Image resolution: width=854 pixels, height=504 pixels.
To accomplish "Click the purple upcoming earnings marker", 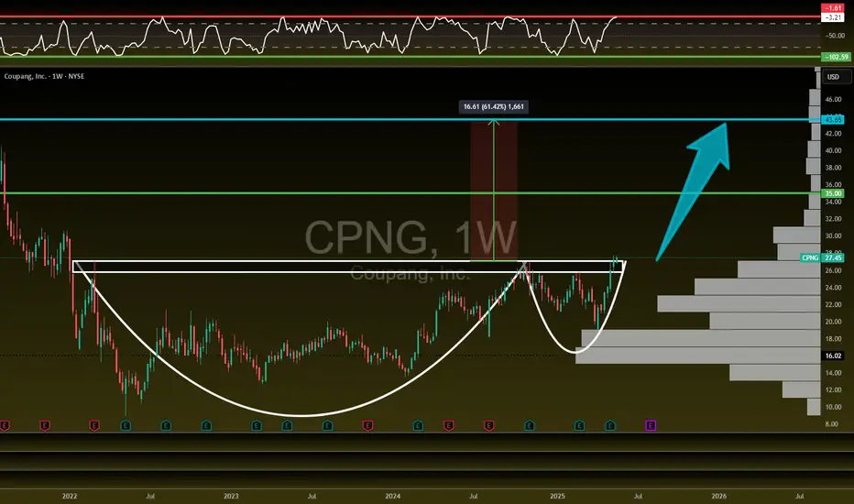I will click(x=651, y=425).
